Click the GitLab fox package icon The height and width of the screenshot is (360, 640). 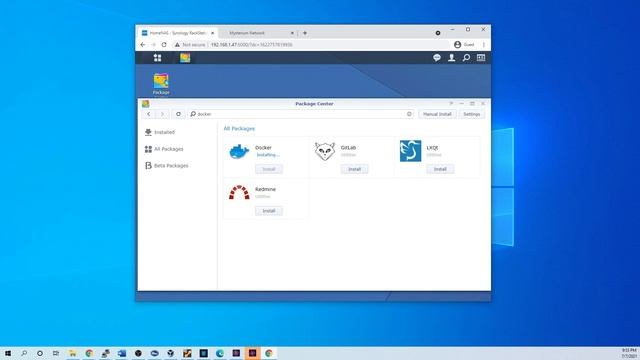[325, 151]
